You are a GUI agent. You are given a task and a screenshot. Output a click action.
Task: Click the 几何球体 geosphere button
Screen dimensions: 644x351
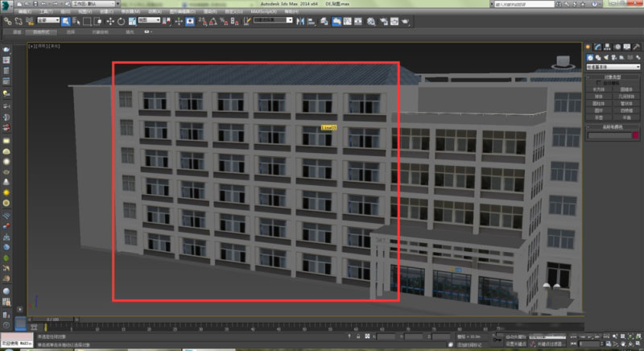click(626, 97)
